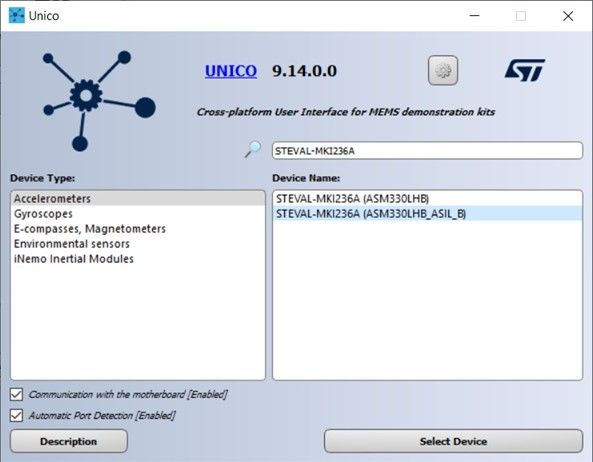Select Environmental sensors type
593x462 pixels.
tap(138, 244)
